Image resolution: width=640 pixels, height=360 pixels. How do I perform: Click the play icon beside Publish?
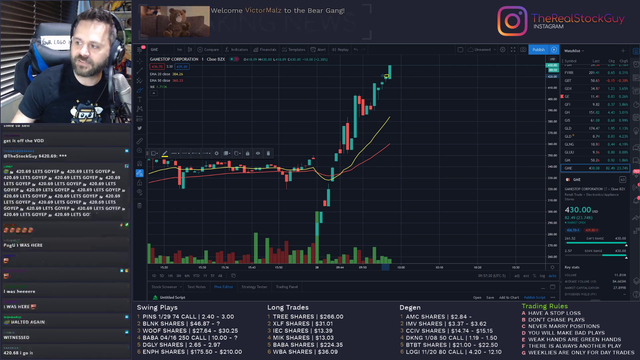coord(554,49)
